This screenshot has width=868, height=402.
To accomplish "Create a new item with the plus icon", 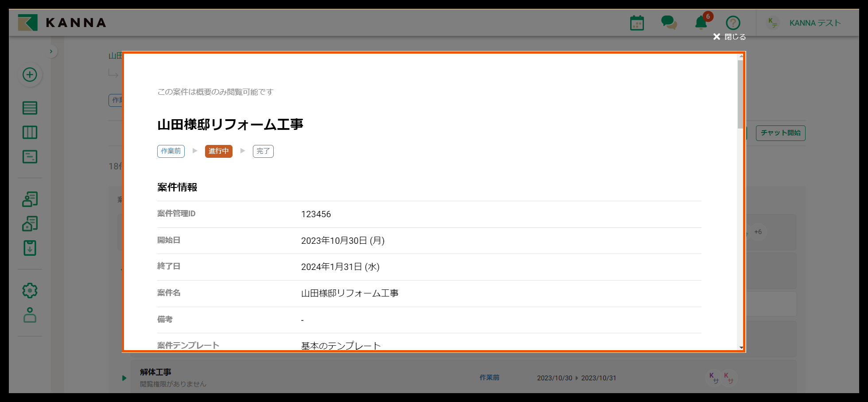I will [30, 75].
